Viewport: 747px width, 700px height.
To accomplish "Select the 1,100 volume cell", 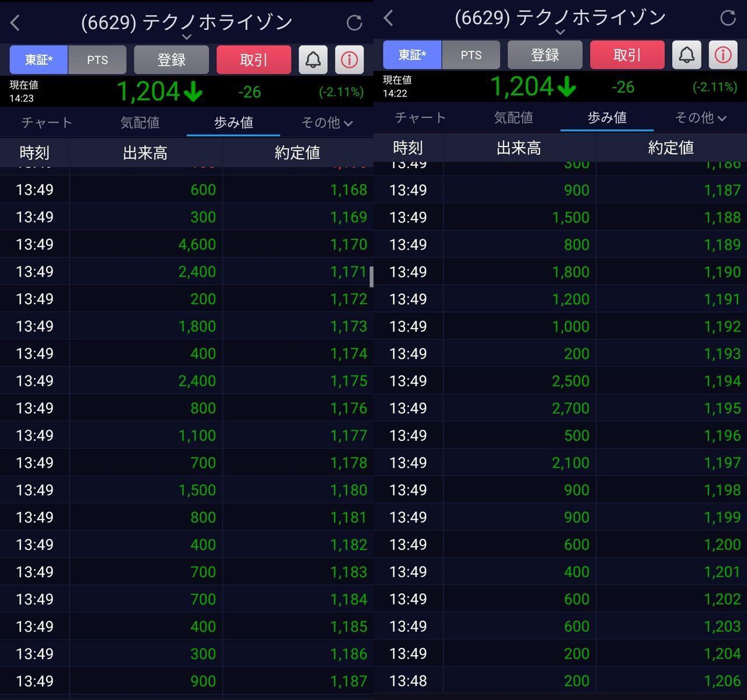I will click(x=146, y=436).
